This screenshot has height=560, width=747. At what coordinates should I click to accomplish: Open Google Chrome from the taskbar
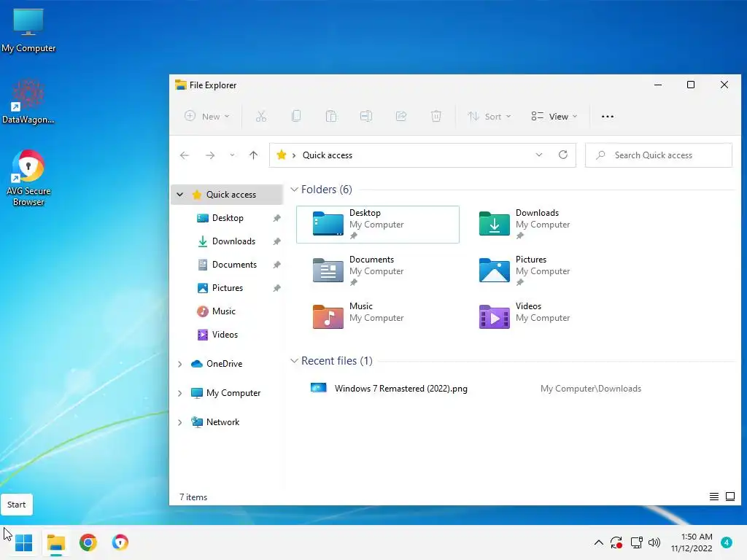(88, 542)
